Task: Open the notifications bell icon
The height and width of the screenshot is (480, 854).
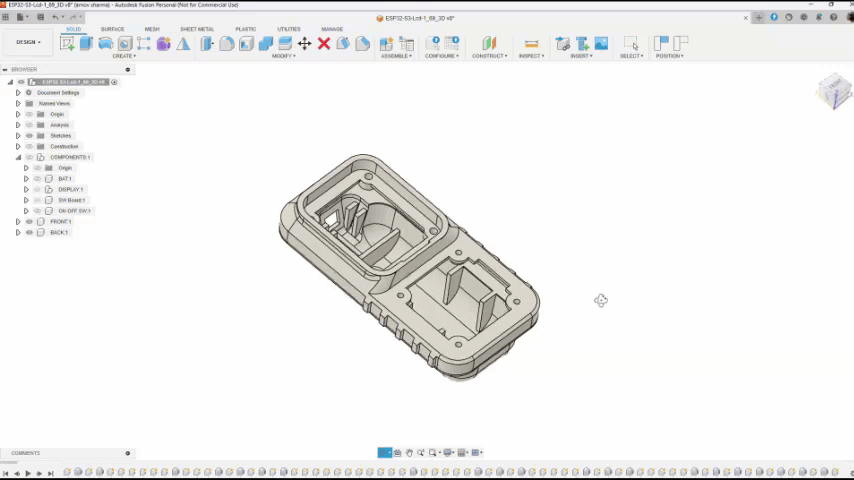Action: coord(819,17)
